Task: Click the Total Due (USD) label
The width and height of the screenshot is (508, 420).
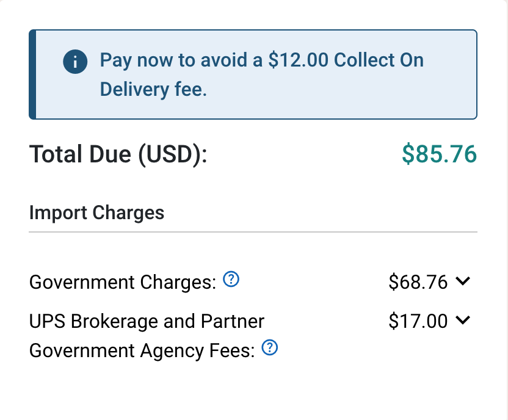Action: [118, 154]
